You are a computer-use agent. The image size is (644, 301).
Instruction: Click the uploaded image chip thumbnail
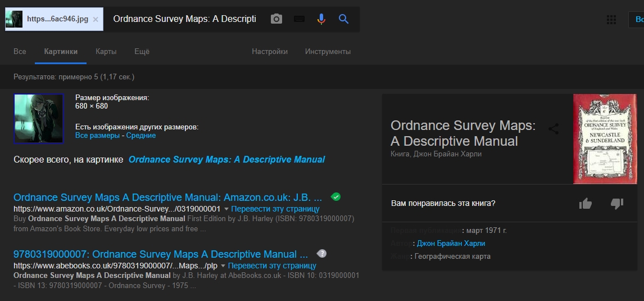[x=14, y=19]
